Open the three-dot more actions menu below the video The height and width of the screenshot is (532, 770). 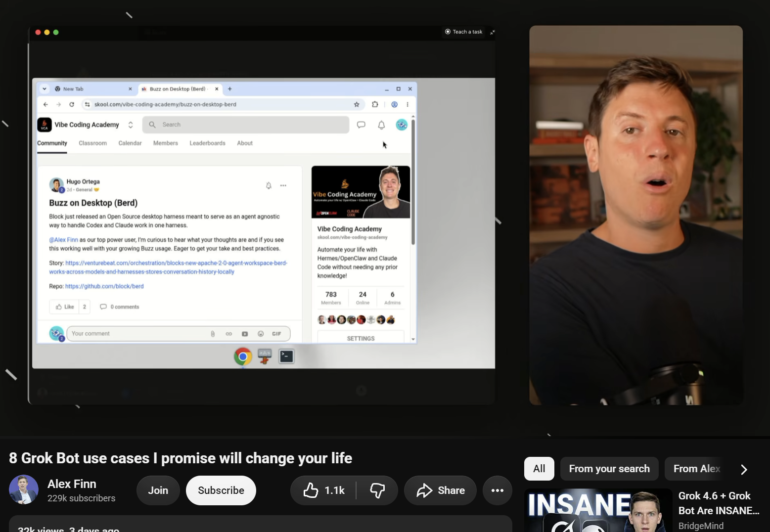498,490
